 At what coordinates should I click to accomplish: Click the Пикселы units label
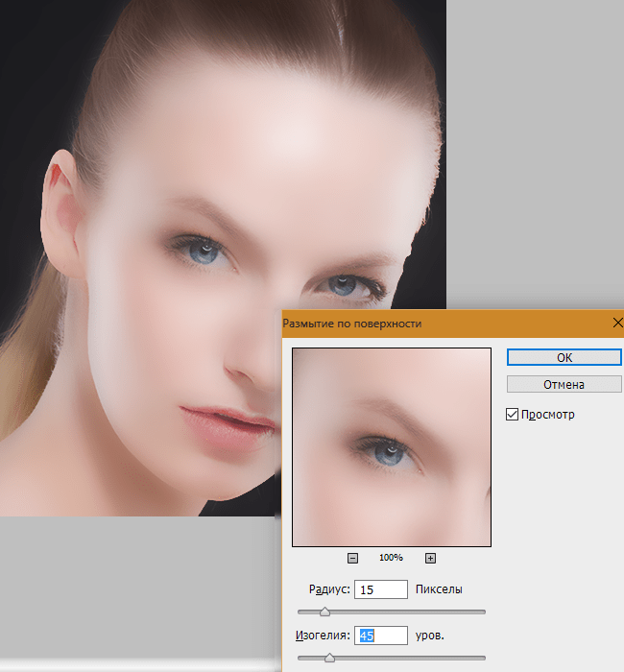[x=439, y=589]
